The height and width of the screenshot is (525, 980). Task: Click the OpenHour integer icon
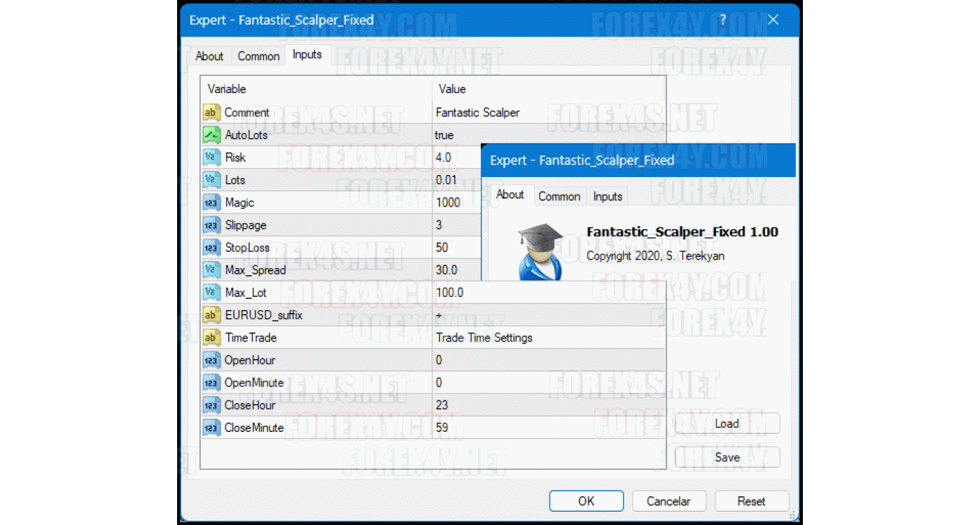pyautogui.click(x=211, y=360)
